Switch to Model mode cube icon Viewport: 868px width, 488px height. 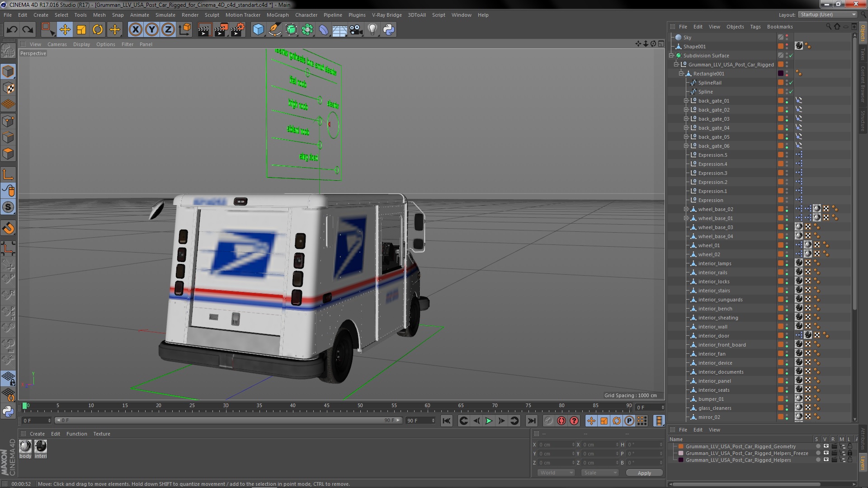pos(8,71)
